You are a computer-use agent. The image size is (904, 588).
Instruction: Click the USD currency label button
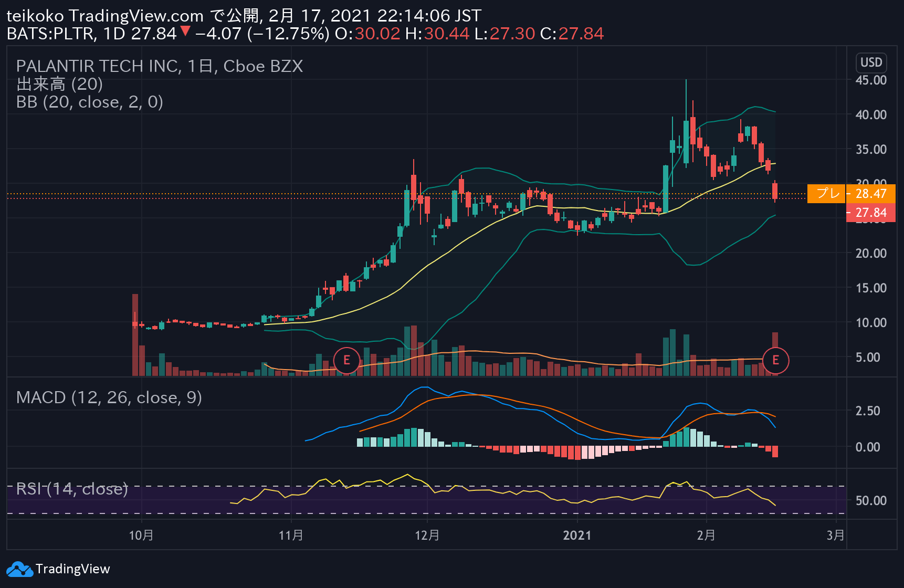pos(871,62)
